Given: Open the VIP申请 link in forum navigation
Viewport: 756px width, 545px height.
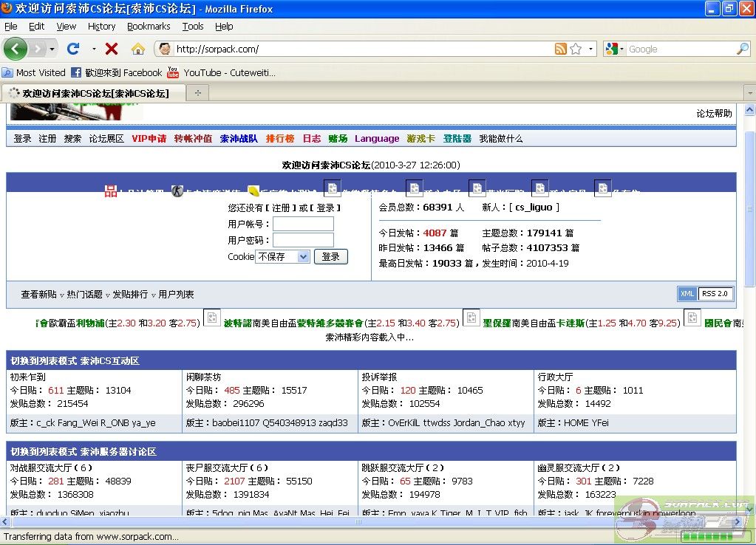Looking at the screenshot, I should 149,139.
